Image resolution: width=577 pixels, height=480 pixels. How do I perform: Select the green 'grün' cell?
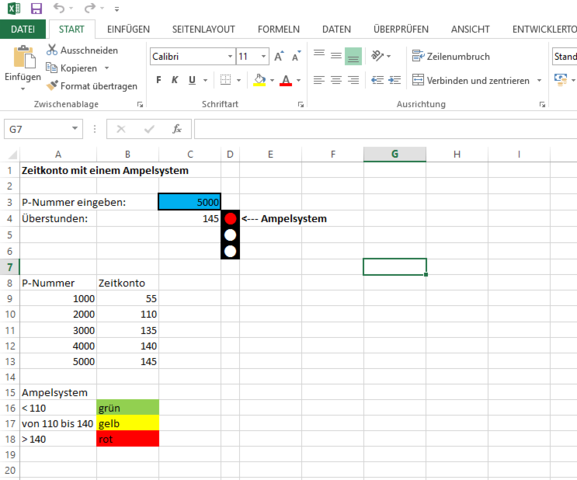(x=128, y=407)
